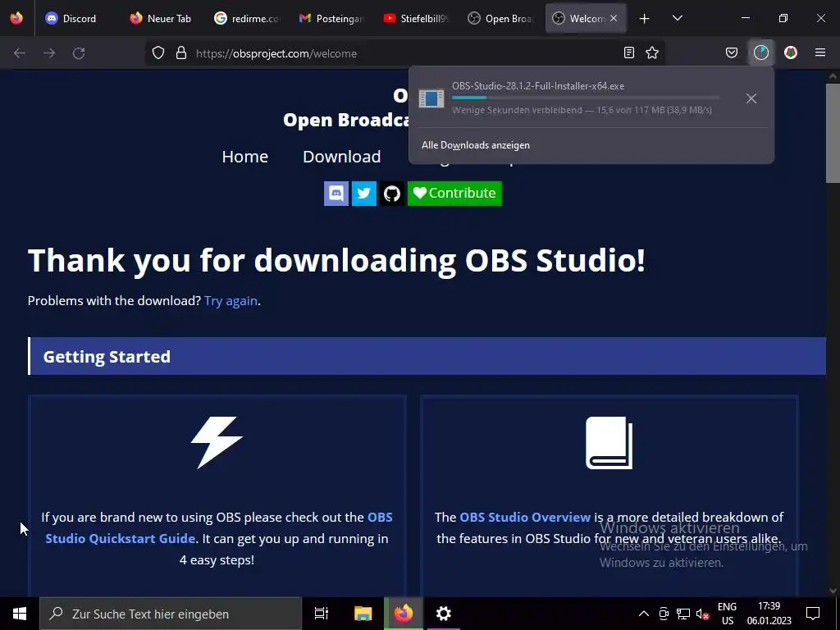Image resolution: width=840 pixels, height=630 pixels.
Task: Click the OBS installer file icon
Action: coord(431,98)
